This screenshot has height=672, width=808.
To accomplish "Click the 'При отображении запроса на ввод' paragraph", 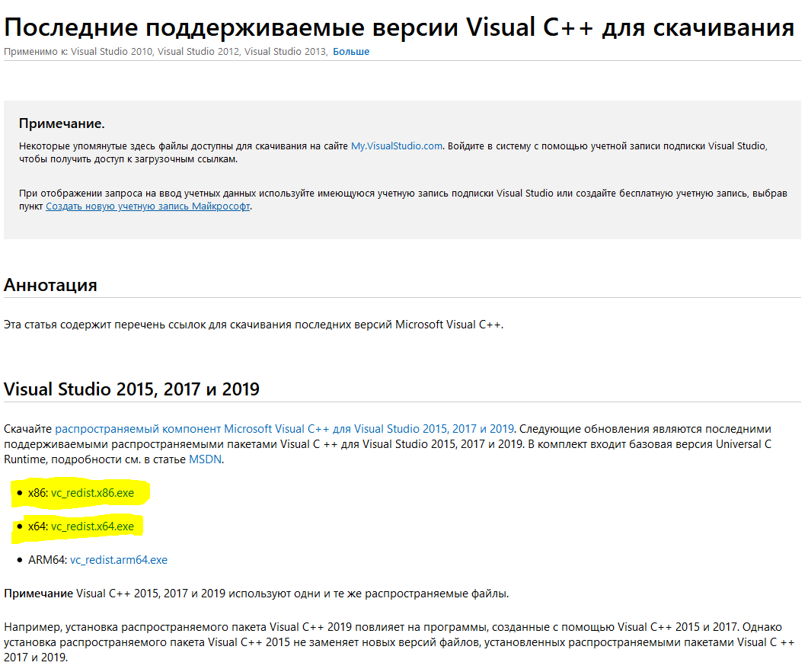I will (x=403, y=200).
